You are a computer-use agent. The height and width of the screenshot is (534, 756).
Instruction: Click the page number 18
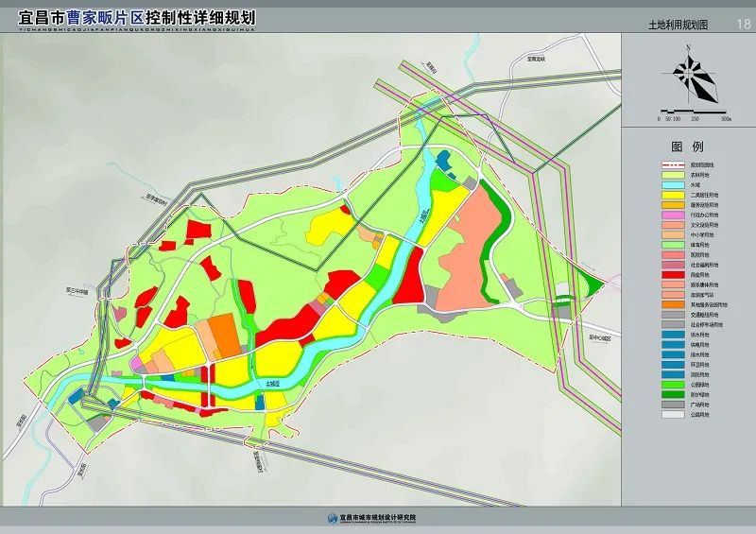(741, 25)
